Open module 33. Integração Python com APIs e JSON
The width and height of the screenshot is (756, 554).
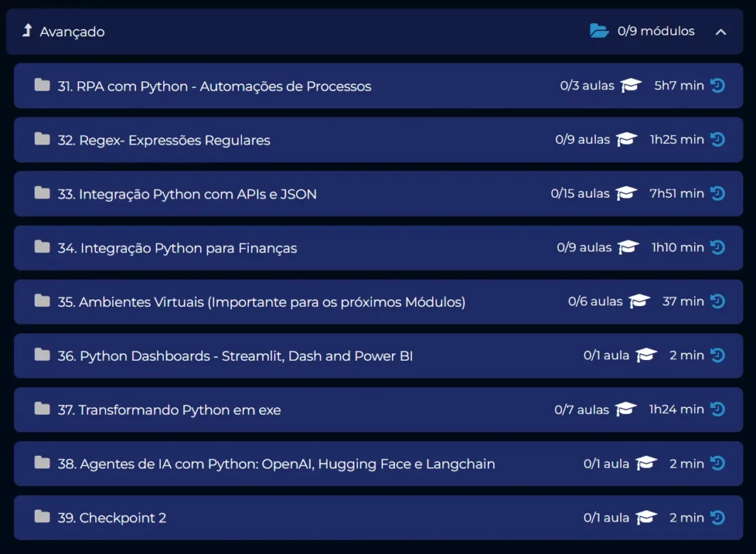[x=378, y=194]
